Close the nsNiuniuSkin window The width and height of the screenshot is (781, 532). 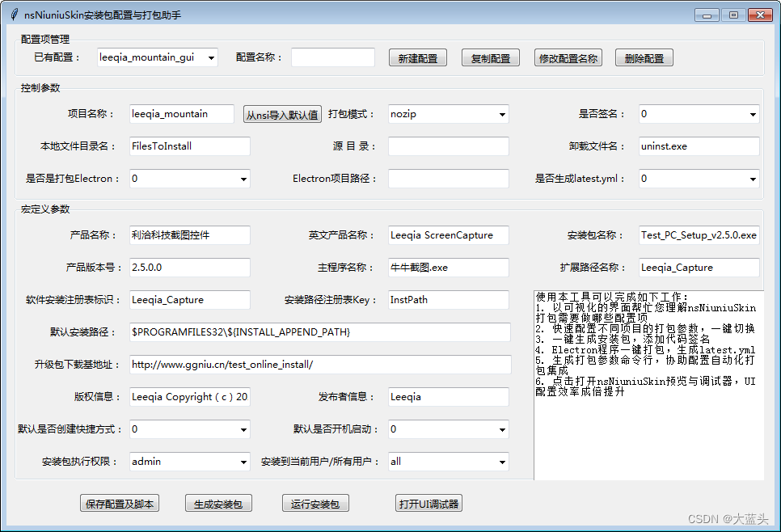760,15
